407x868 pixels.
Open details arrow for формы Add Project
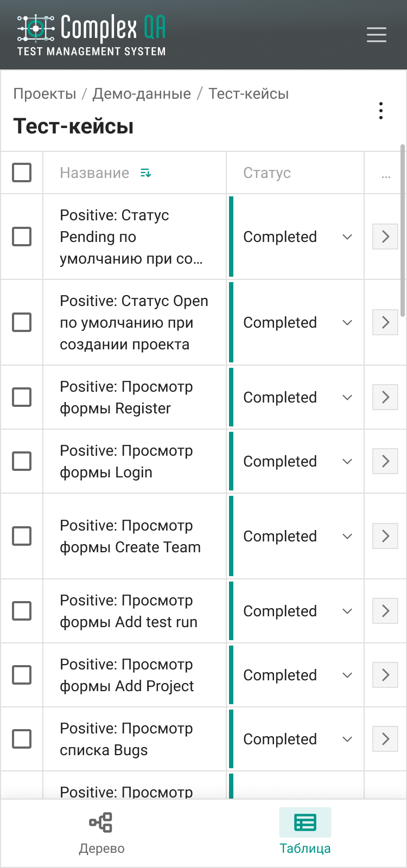click(385, 675)
